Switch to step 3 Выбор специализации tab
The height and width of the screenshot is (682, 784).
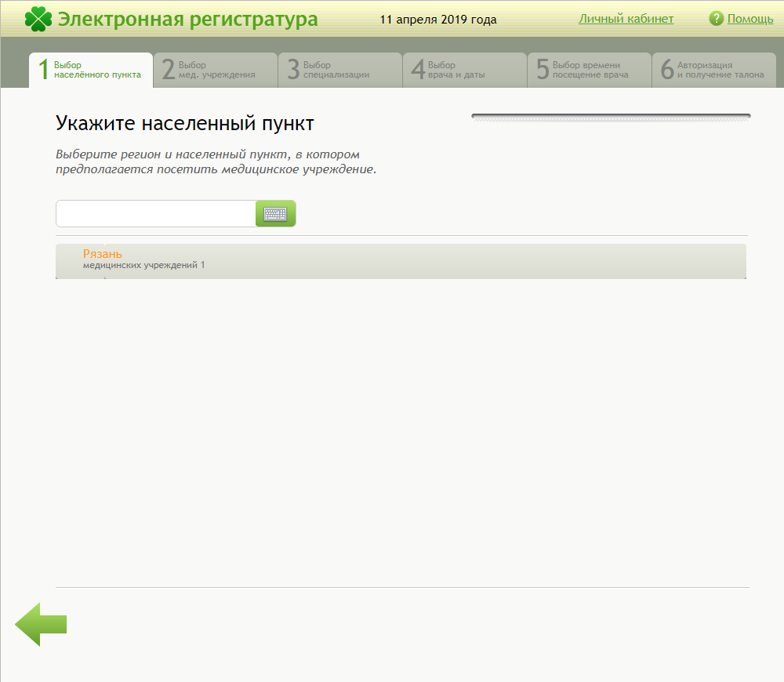coord(340,70)
